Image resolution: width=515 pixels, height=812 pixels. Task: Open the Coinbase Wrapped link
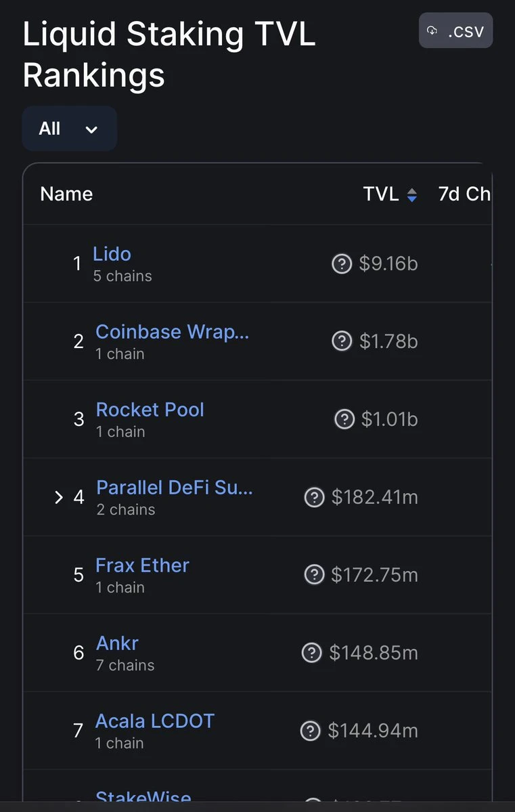pos(173,332)
